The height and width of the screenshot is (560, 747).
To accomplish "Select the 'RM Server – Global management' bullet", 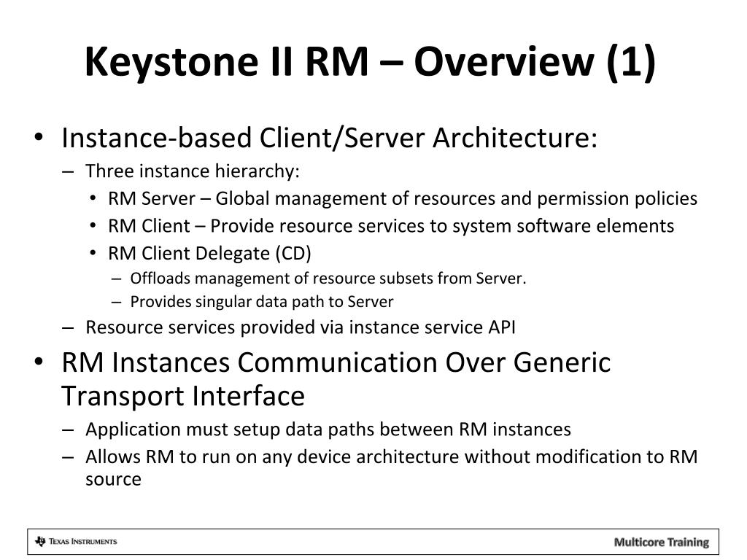I will 403,198.
